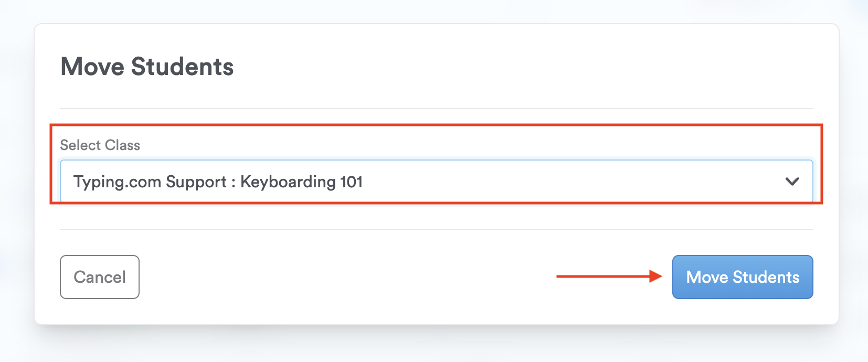Expand the class selection combo box

(436, 182)
